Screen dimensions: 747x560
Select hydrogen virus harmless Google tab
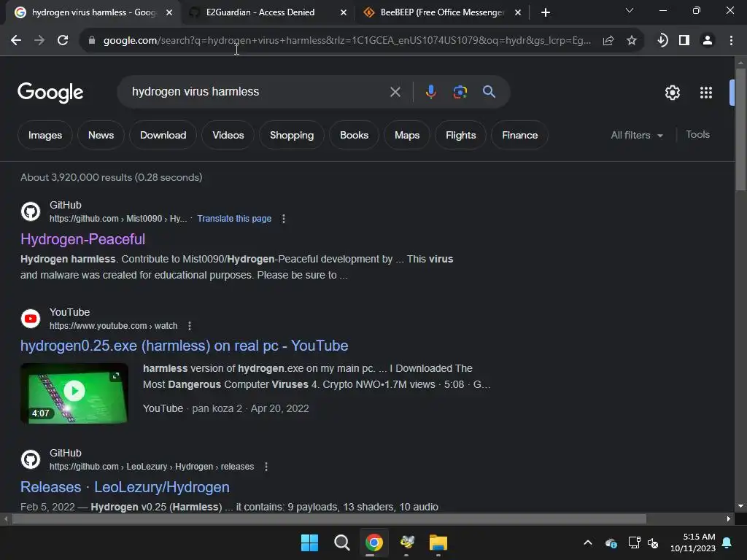(93, 12)
